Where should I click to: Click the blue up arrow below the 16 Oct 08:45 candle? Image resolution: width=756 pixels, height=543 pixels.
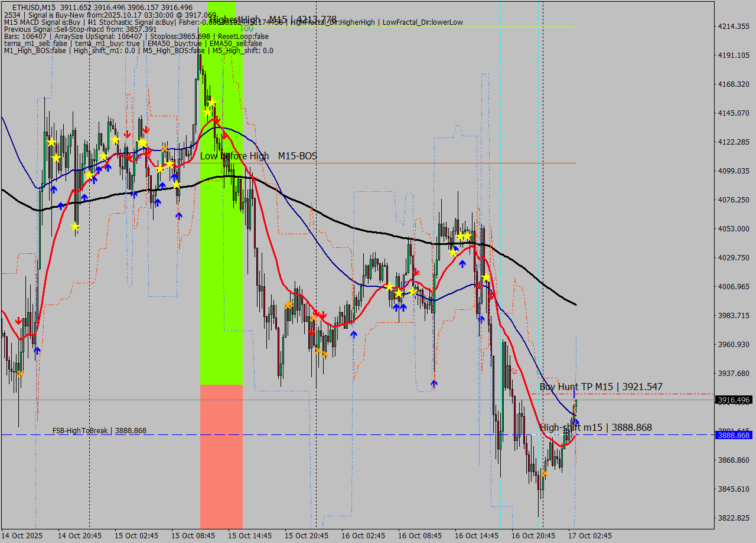point(434,382)
